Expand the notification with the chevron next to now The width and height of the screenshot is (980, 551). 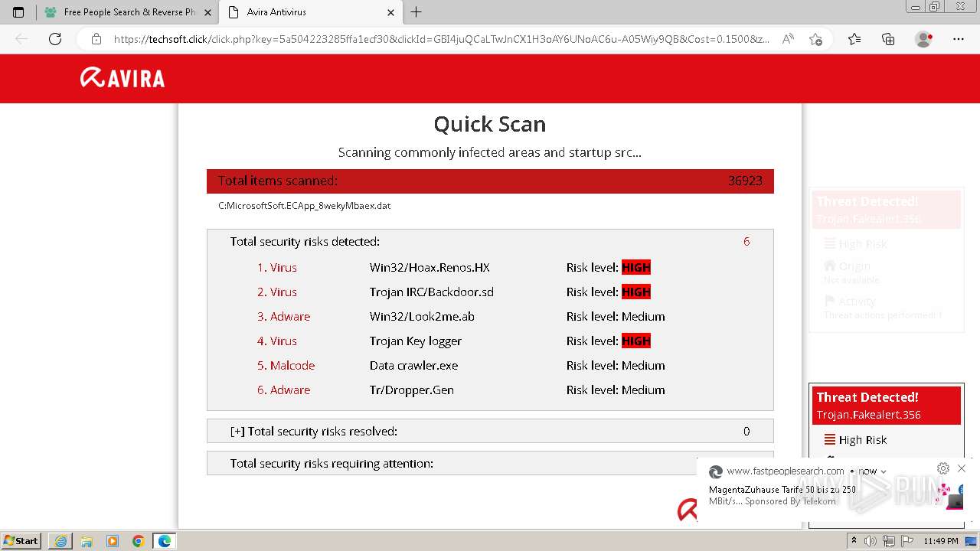[x=884, y=471]
